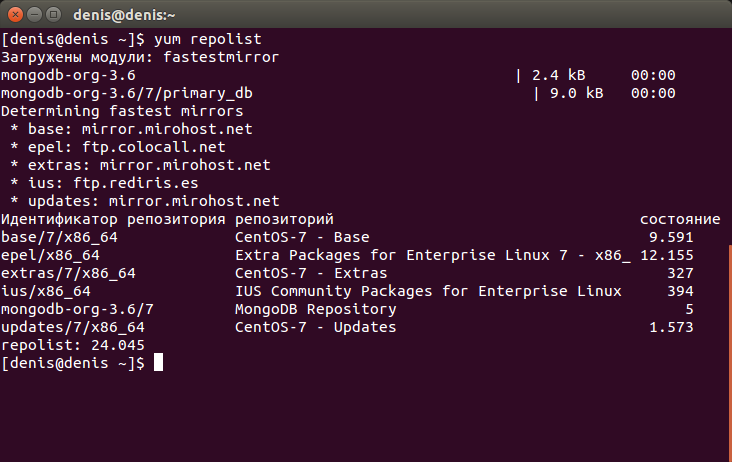Click the mirror ftp.colocall.net text
The image size is (732, 462).
pyautogui.click(x=154, y=147)
